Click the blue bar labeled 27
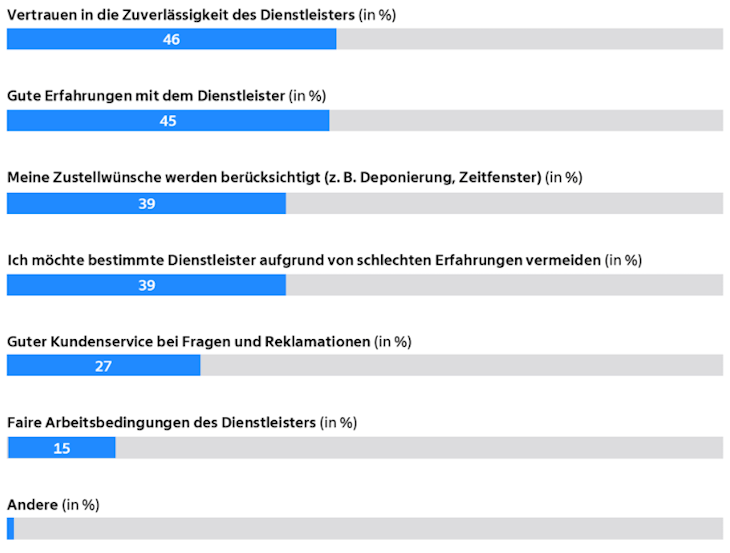Image resolution: width=730 pixels, height=553 pixels. 103,365
